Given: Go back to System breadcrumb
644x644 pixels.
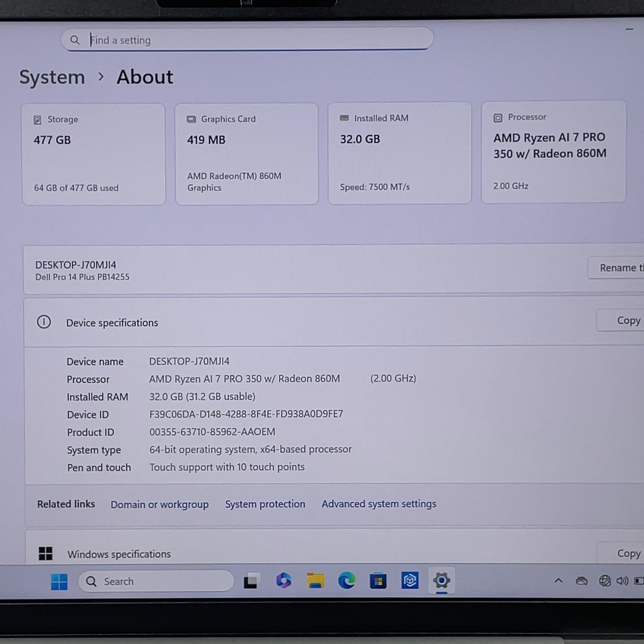Looking at the screenshot, I should tap(52, 77).
